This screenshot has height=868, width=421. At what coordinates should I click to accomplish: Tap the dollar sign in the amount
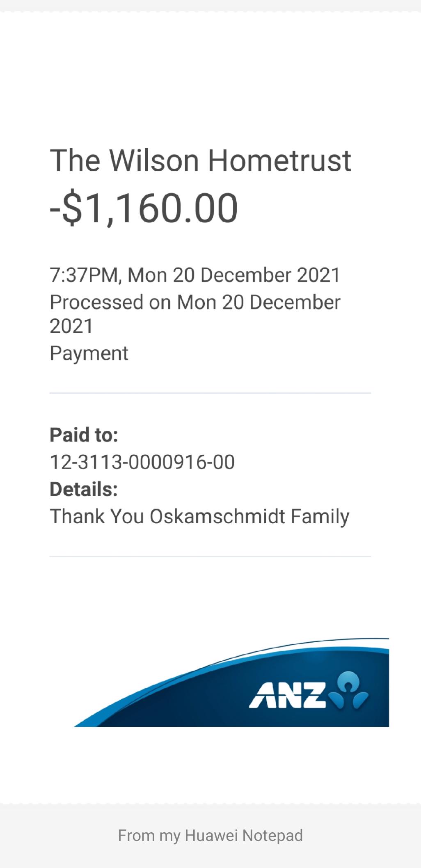pos(72,208)
